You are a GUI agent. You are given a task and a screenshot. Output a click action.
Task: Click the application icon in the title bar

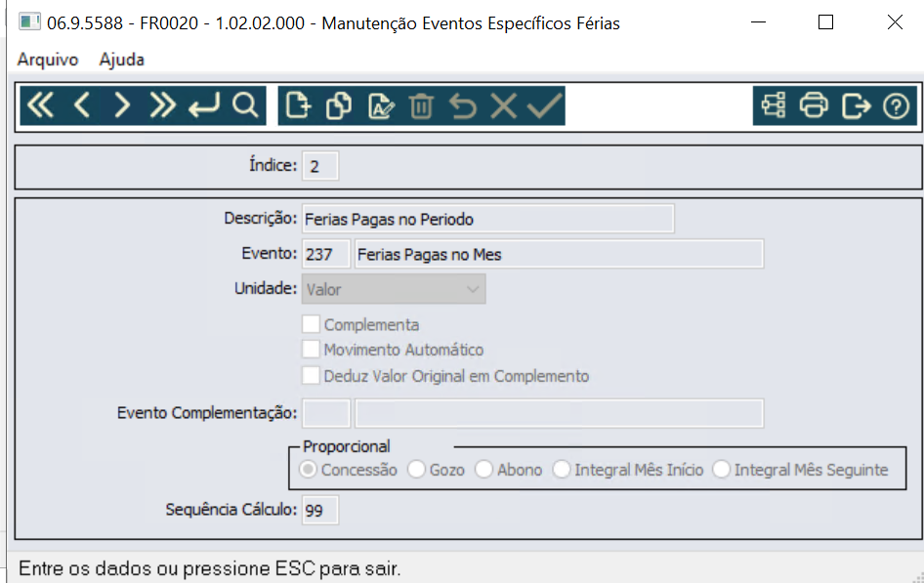pos(29,22)
